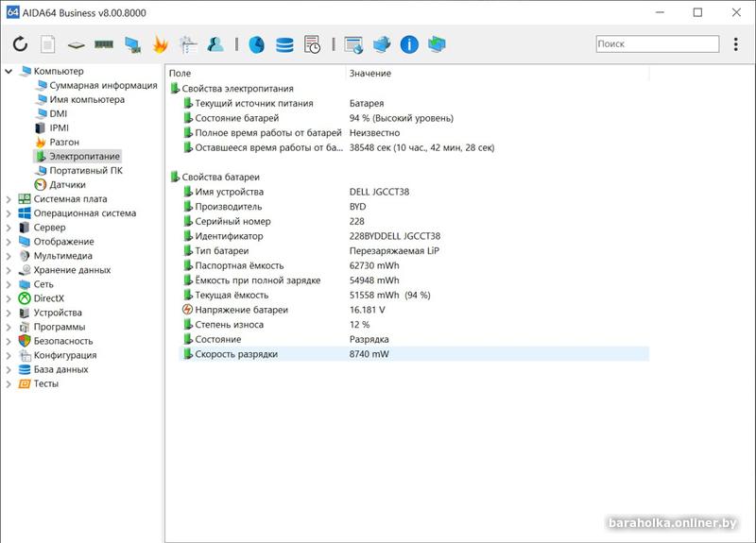Viewport: 756px width, 543px height.
Task: Open the DMI tree item
Action: [x=59, y=113]
